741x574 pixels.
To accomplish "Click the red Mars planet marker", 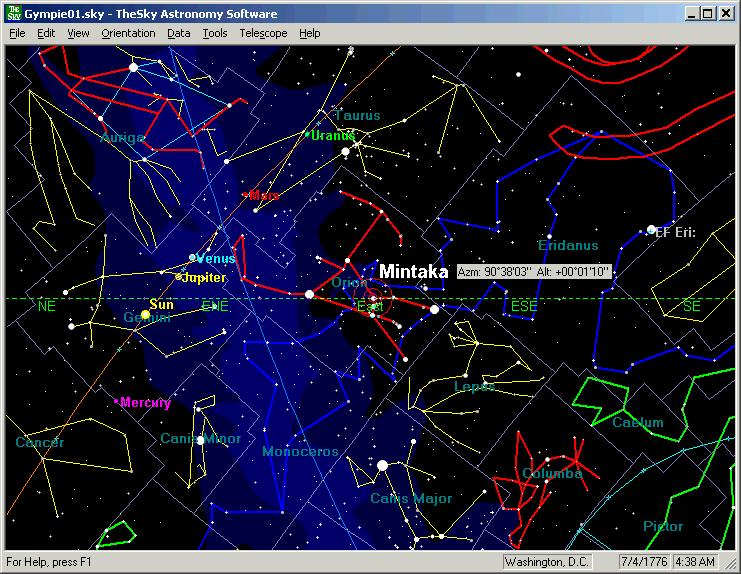I will click(245, 195).
